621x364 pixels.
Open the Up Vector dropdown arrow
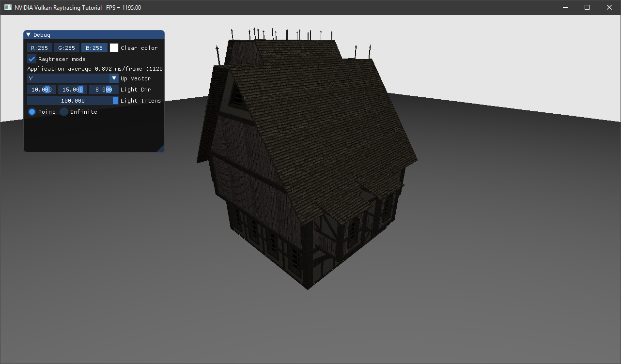pos(114,78)
